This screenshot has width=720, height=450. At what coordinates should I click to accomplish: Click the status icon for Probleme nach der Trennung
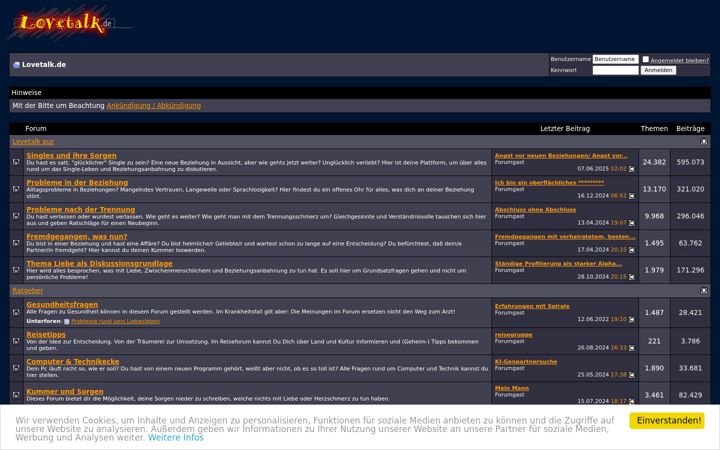[x=16, y=216]
